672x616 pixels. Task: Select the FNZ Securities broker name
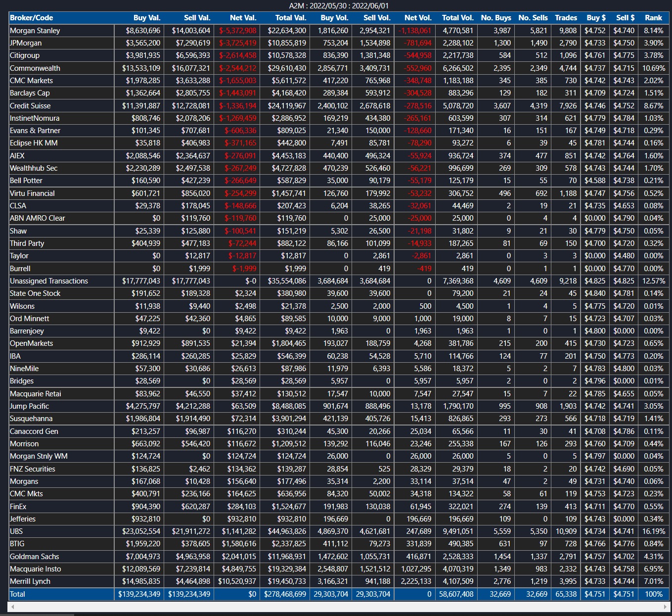click(33, 469)
